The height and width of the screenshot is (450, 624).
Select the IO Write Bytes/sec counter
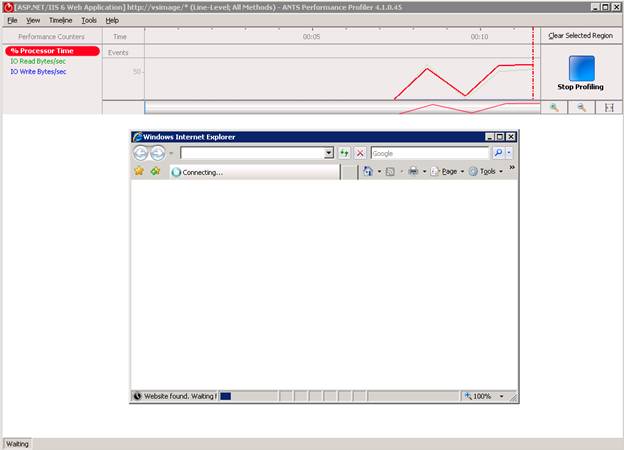[x=38, y=72]
